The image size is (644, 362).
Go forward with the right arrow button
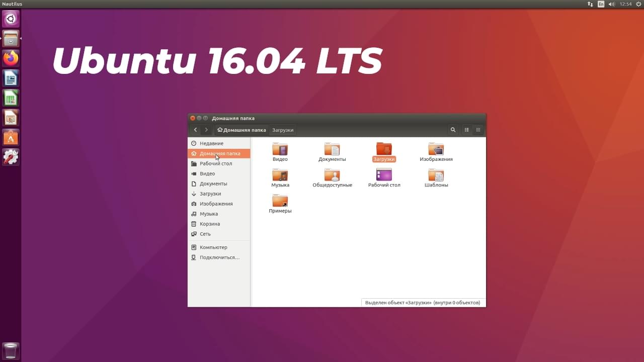[x=206, y=130]
